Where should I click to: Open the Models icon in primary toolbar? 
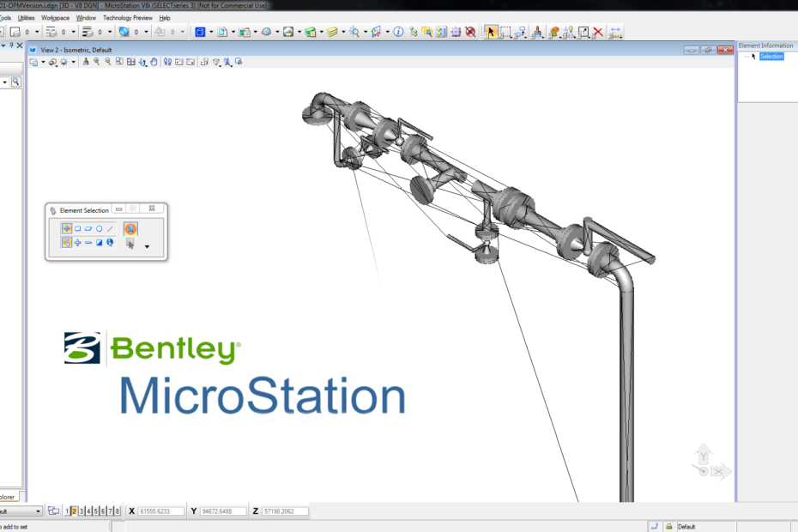pyautogui.click(x=222, y=32)
